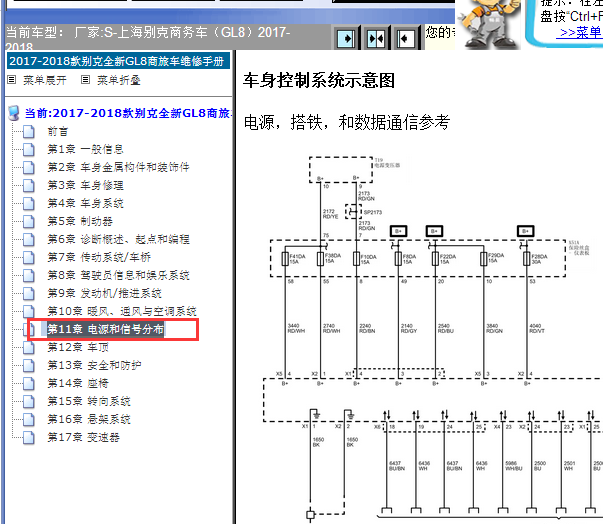The width and height of the screenshot is (603, 524).
Task: Open the >>菜单 link
Action: 580,32
